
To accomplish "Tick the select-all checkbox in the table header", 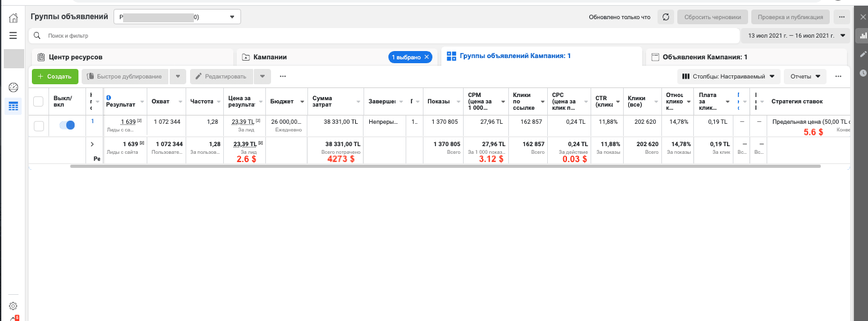I will point(38,101).
